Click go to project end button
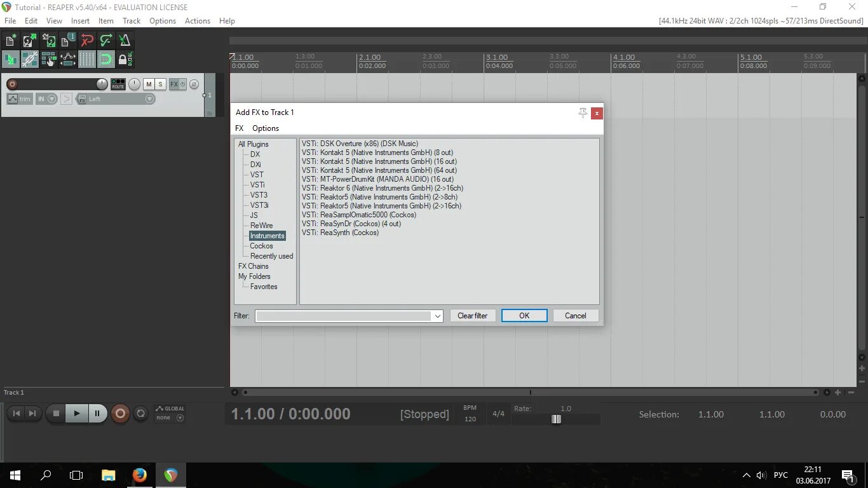This screenshot has width=868, height=488. click(x=32, y=413)
